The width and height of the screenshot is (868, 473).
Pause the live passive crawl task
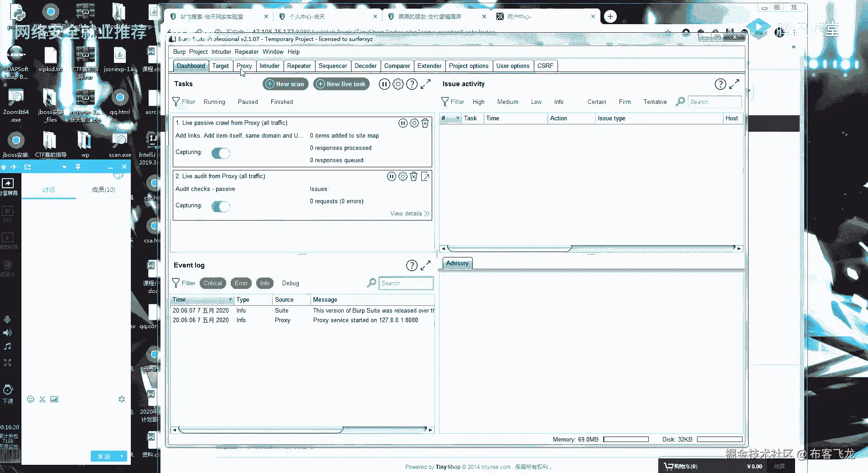pyautogui.click(x=403, y=123)
